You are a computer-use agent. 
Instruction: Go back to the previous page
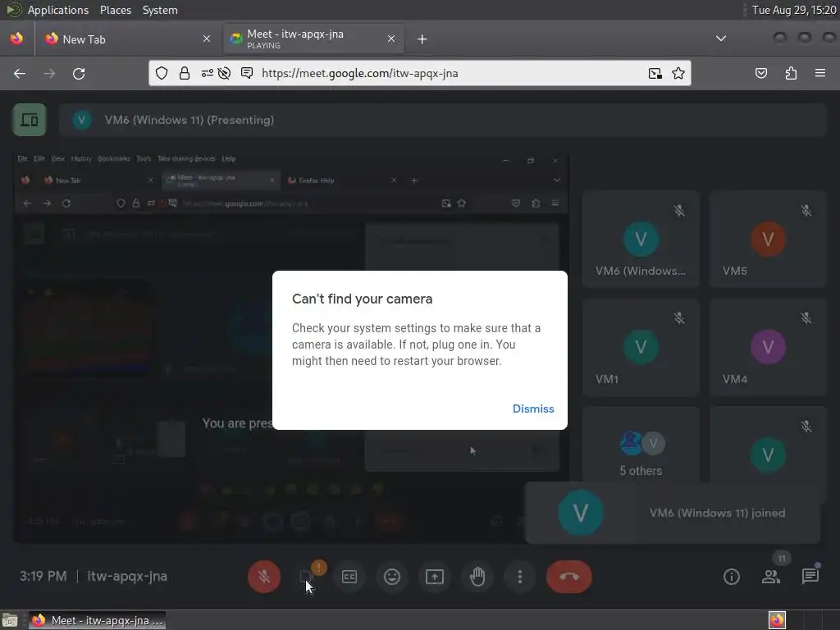click(20, 73)
